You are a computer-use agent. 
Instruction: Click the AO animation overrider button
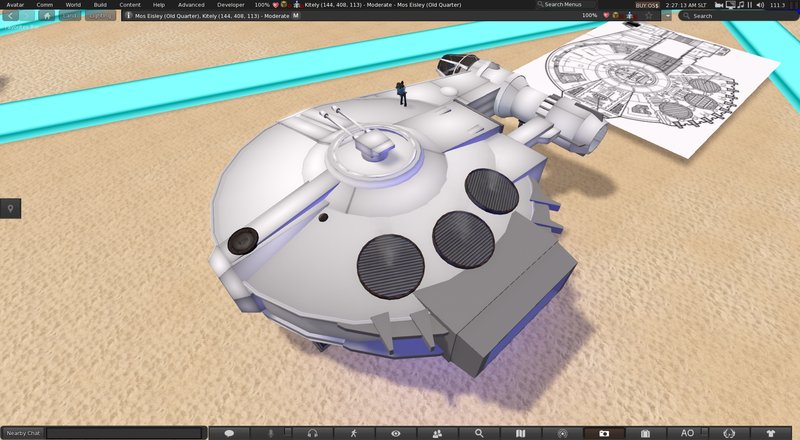click(687, 433)
